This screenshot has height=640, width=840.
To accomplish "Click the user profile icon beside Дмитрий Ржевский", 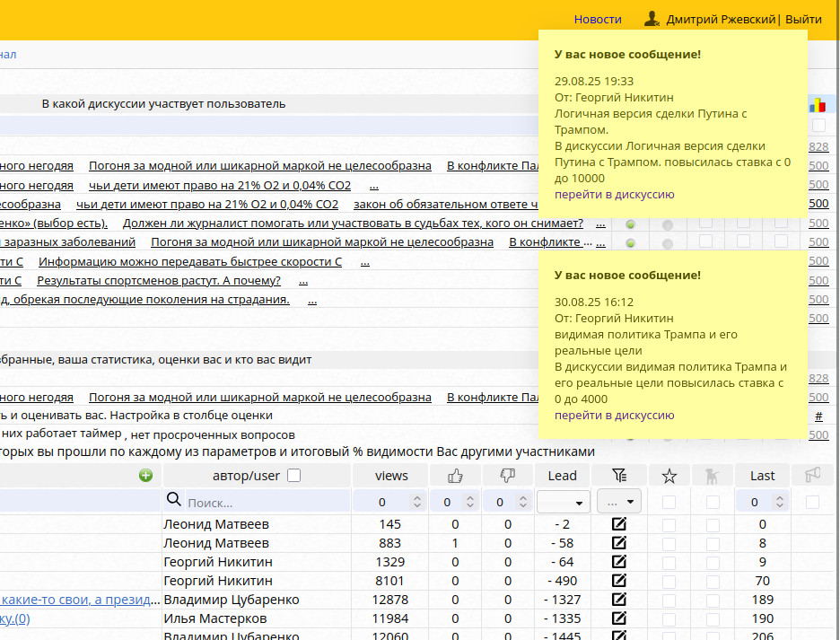I will point(652,19).
